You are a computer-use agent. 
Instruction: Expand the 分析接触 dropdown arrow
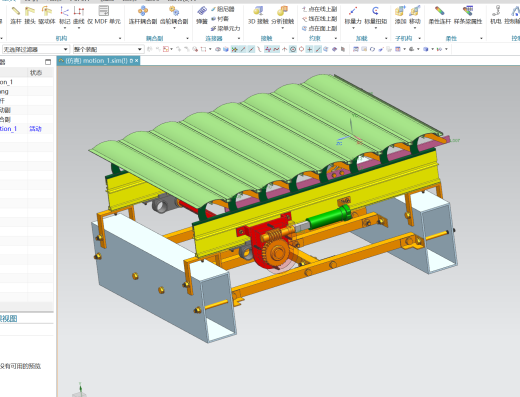click(282, 28)
